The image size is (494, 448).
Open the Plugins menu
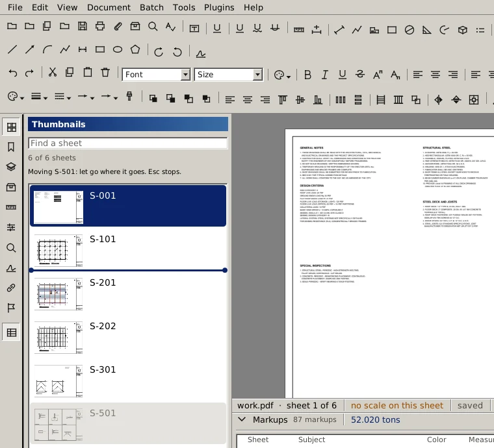click(219, 7)
